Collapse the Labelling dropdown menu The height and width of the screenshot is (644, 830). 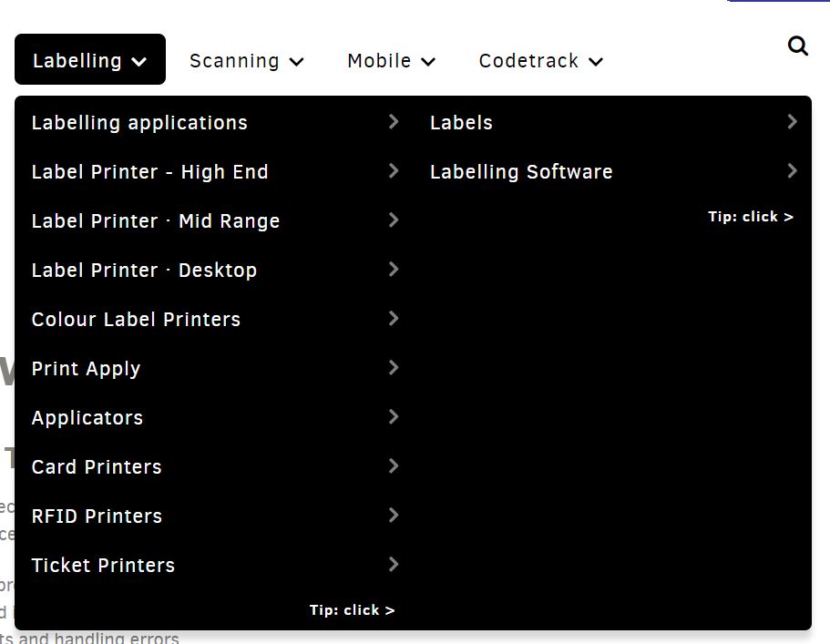coord(90,59)
